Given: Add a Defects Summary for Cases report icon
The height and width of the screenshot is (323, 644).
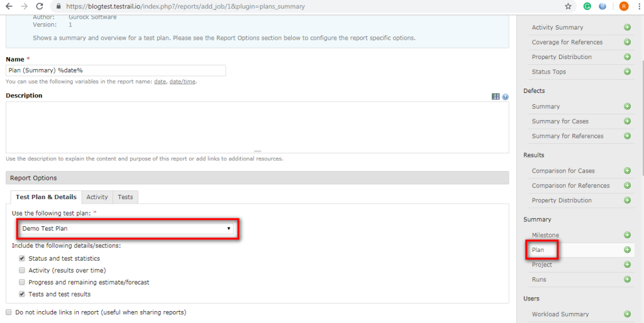Looking at the screenshot, I should 627,121.
